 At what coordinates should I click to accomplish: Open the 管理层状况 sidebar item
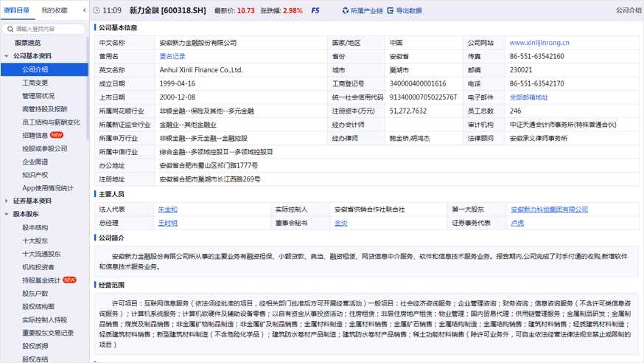(x=38, y=96)
